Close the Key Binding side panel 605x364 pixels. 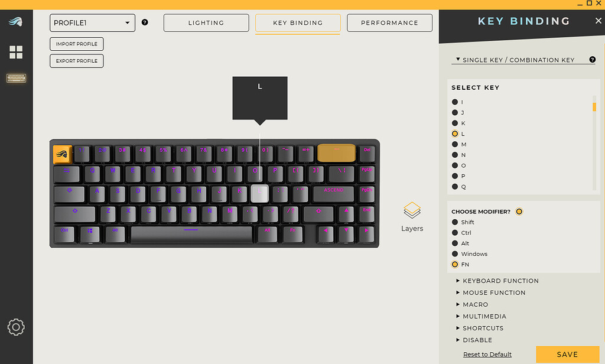point(598,21)
